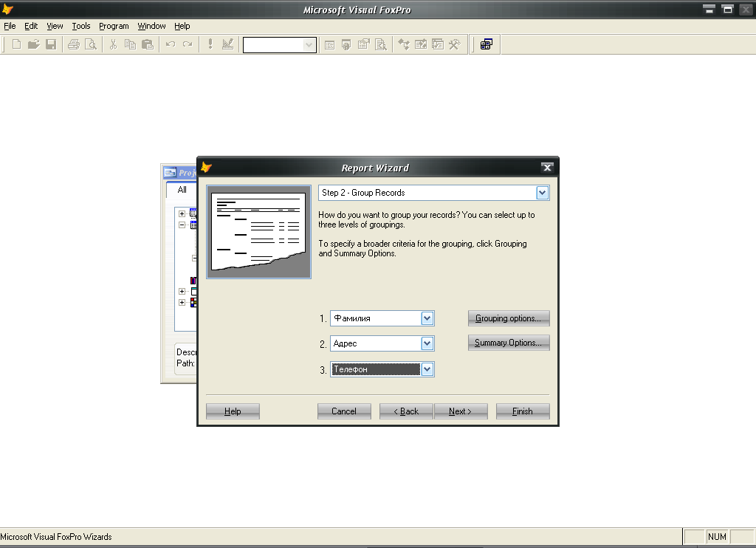Open the grouping level 1 Фамилия dropdown arrow
Viewport: 756px width, 548px height.
click(427, 318)
